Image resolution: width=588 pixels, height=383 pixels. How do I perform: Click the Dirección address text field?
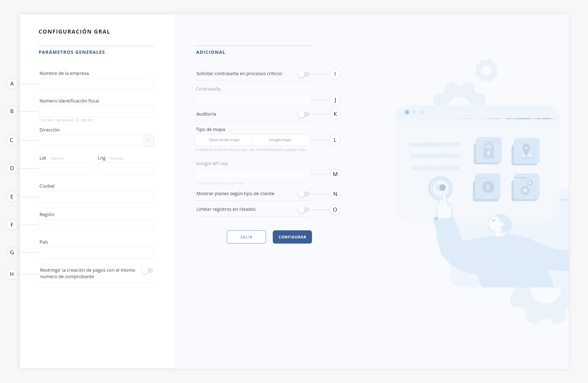[x=90, y=140]
